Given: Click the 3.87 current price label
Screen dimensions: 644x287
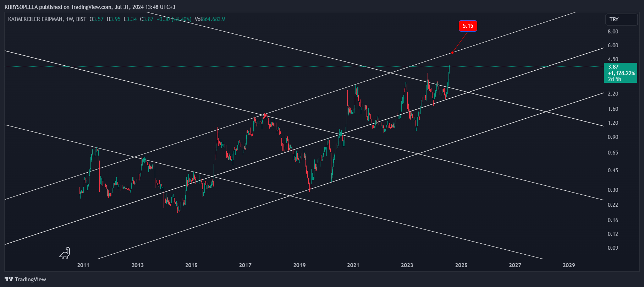Looking at the screenshot, I should (613, 67).
